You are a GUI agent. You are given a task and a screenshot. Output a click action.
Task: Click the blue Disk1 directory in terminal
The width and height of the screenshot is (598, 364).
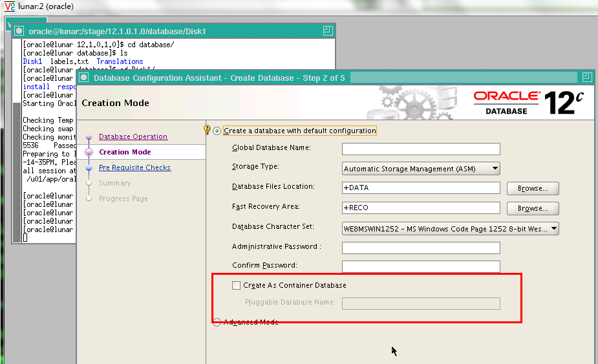[32, 61]
